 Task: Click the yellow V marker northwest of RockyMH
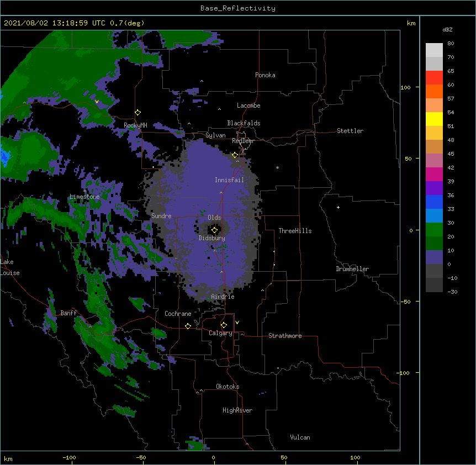tap(97, 102)
